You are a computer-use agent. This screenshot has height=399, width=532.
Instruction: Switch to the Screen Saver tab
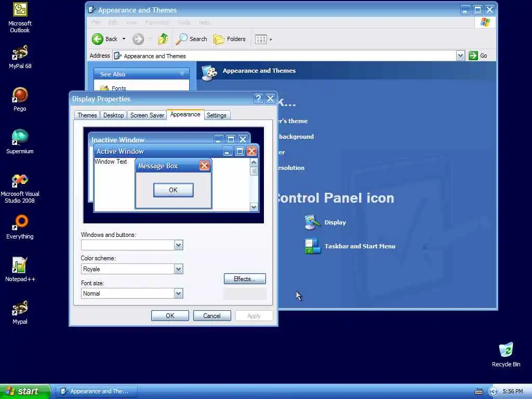tap(147, 115)
